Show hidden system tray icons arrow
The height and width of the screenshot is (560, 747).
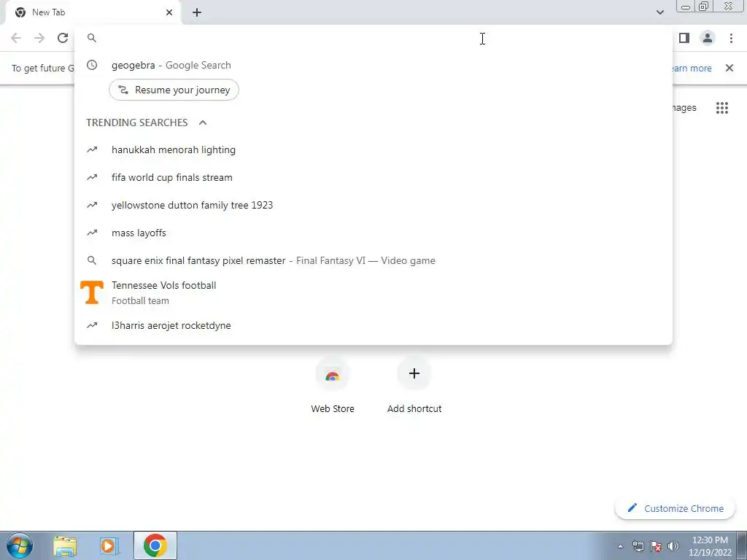coord(620,546)
